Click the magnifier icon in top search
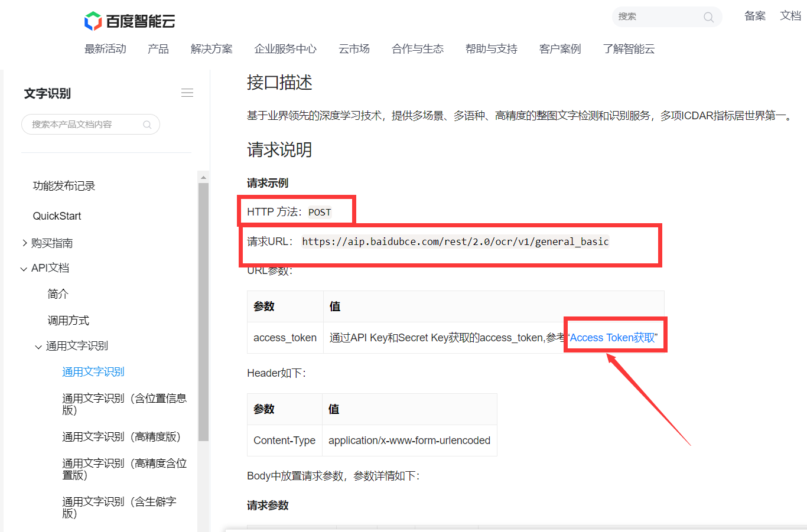 708,17
